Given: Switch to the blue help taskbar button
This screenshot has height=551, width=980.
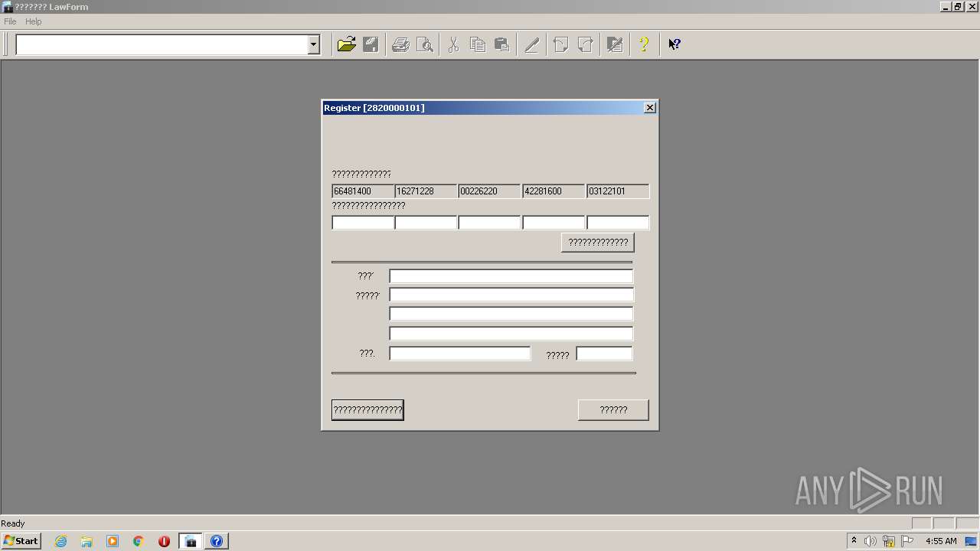Looking at the screenshot, I should [x=217, y=541].
